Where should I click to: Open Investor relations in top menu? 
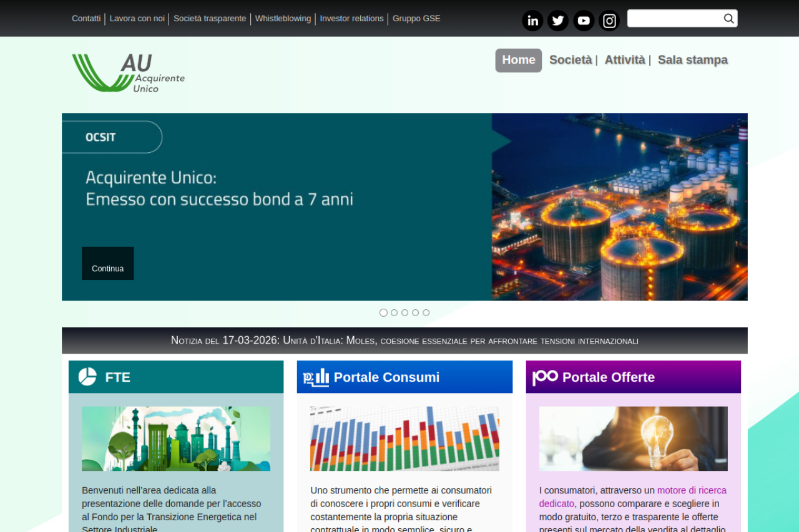(x=351, y=19)
